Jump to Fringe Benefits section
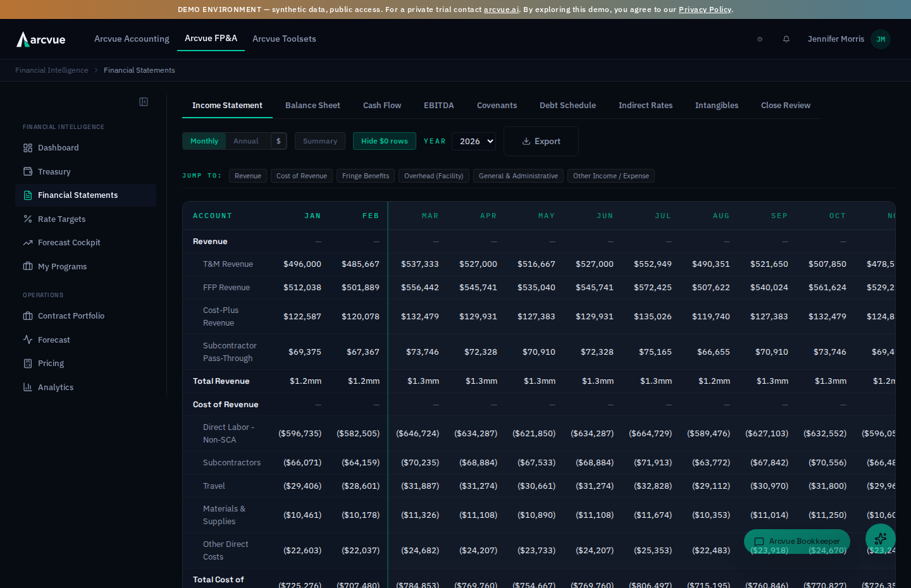This screenshot has width=911, height=588. [x=366, y=176]
